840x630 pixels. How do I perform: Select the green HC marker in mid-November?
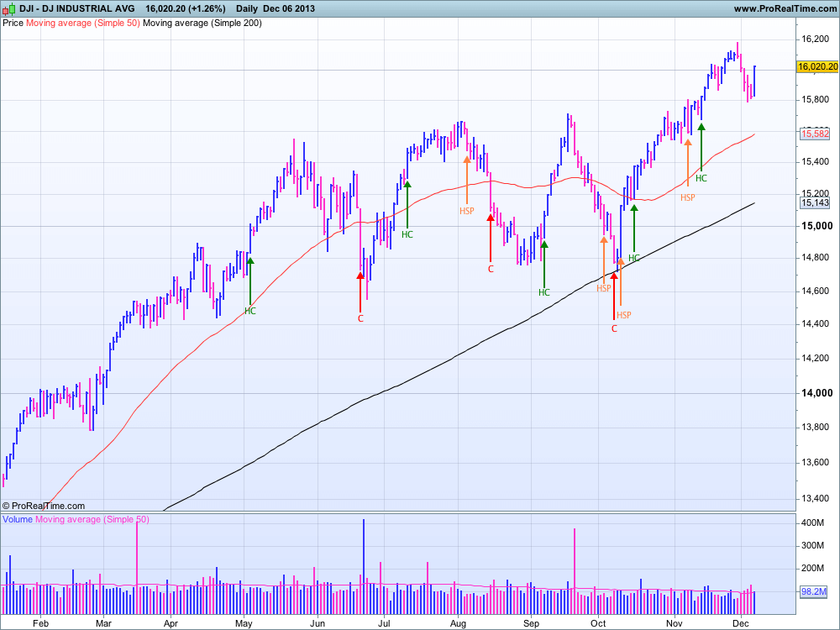pos(701,178)
